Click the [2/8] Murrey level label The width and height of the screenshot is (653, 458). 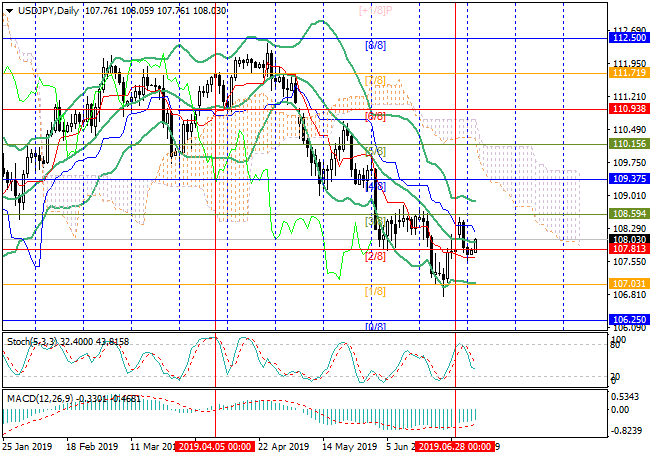tap(376, 256)
